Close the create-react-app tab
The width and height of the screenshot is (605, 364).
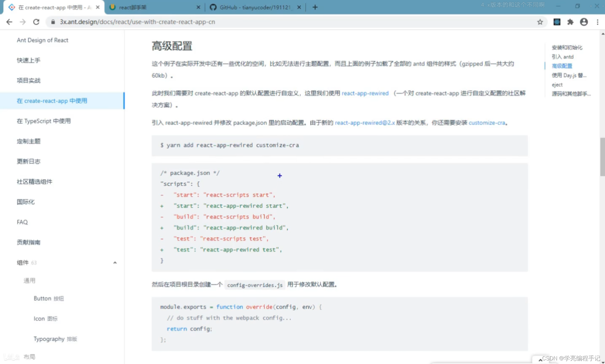97,7
